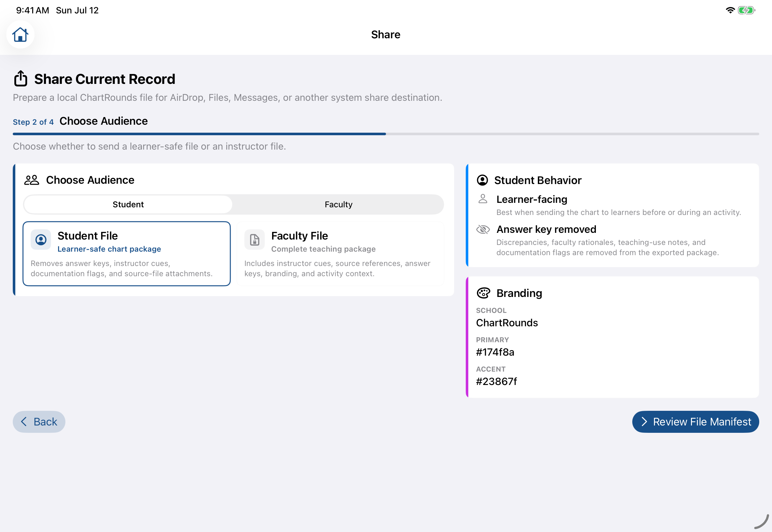Click the locked document icon in Faculty File card

(254, 240)
